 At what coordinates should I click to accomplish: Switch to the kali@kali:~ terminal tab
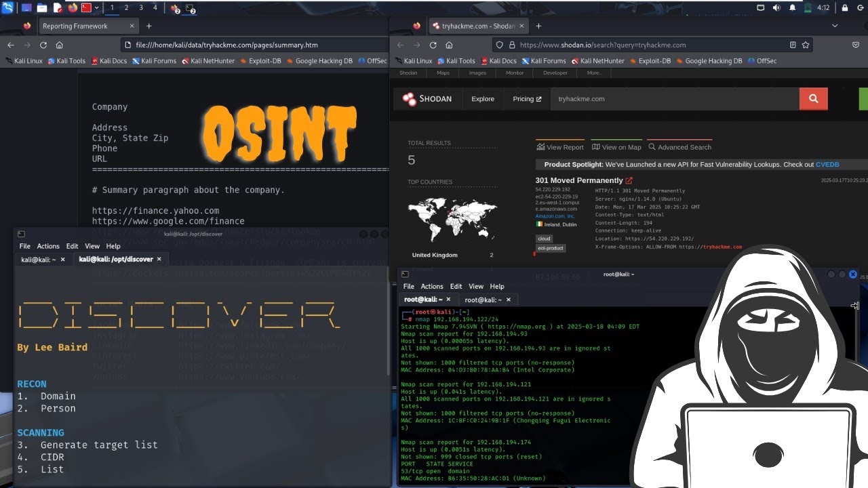click(39, 260)
